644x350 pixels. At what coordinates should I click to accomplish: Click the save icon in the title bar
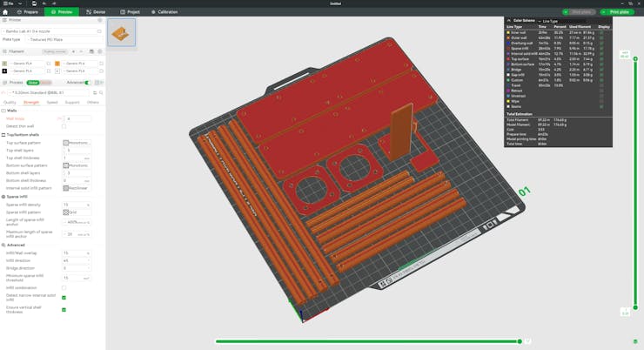click(34, 3)
